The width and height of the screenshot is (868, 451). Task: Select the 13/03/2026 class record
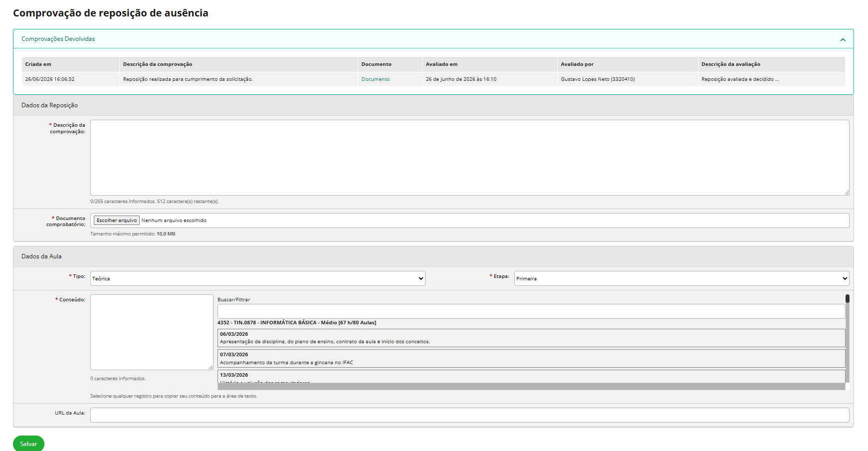531,377
